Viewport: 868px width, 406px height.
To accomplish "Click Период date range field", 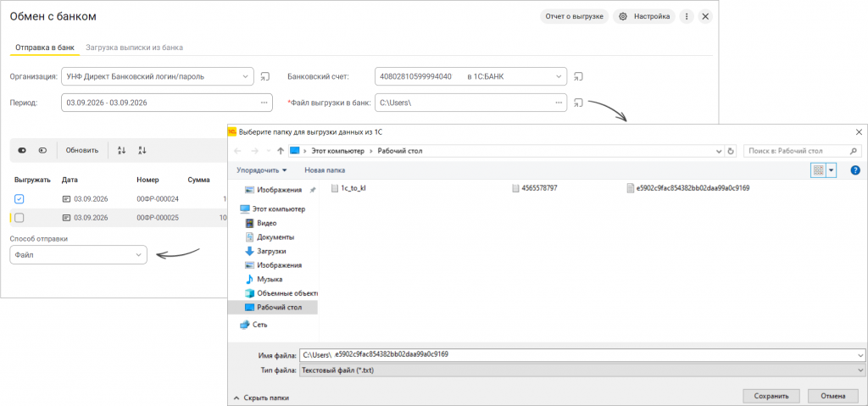I will click(x=167, y=103).
